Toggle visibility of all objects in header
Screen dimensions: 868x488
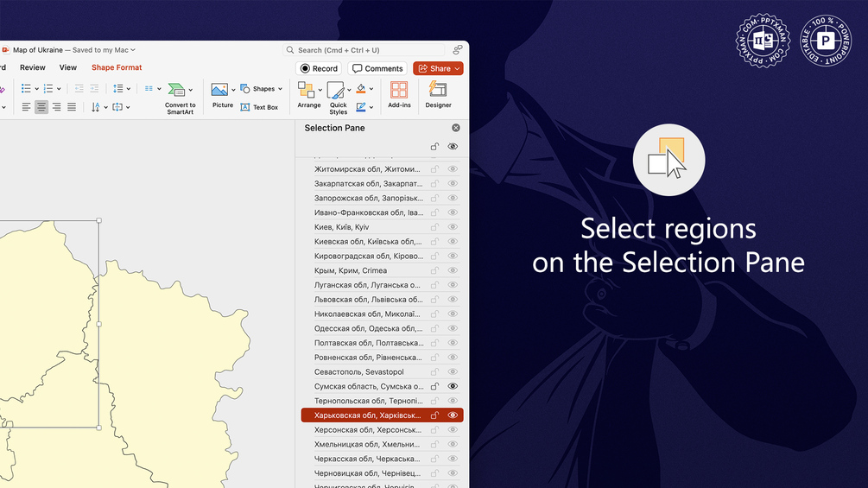pyautogui.click(x=453, y=147)
